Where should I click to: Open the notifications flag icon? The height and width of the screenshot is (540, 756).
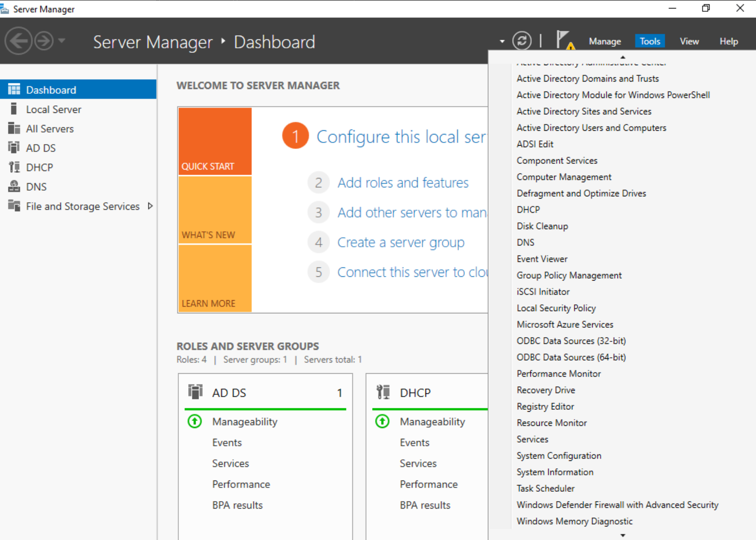pyautogui.click(x=564, y=40)
